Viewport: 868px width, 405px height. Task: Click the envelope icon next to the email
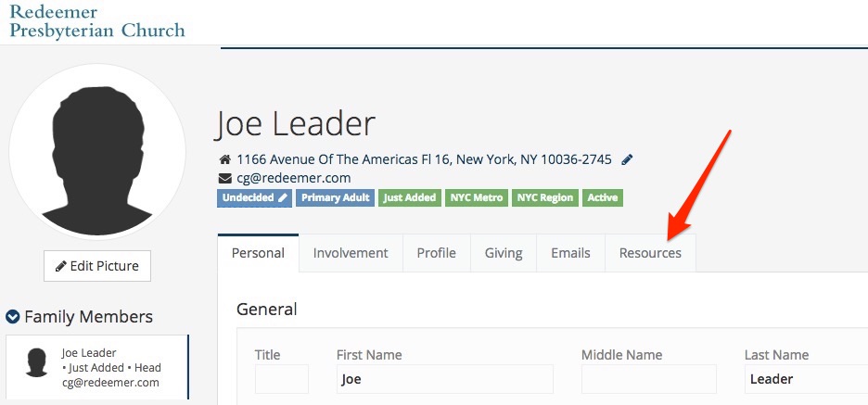tap(224, 178)
